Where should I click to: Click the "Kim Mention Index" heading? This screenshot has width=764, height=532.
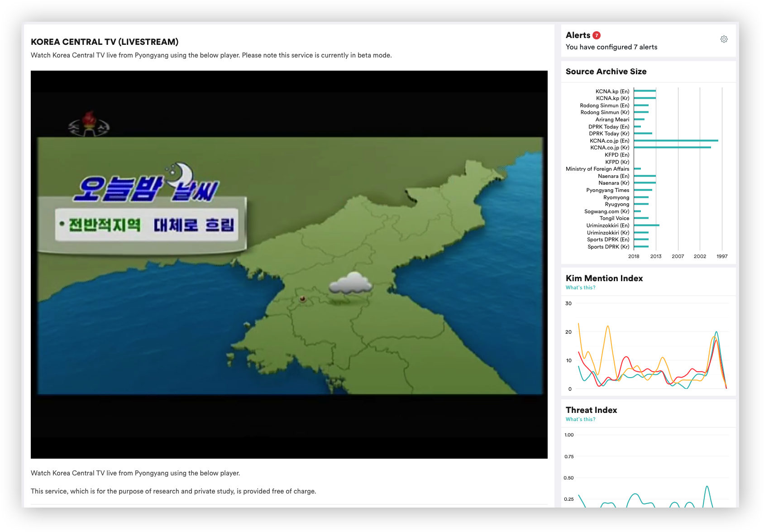click(604, 278)
